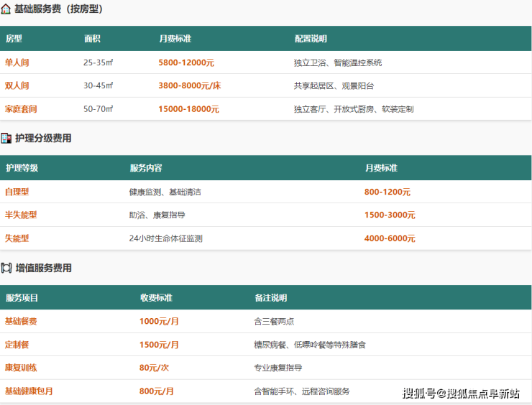Select the 康复训练 service item

point(21,368)
